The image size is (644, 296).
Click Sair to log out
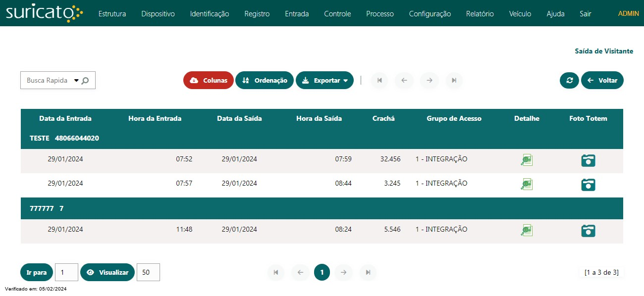(x=586, y=14)
